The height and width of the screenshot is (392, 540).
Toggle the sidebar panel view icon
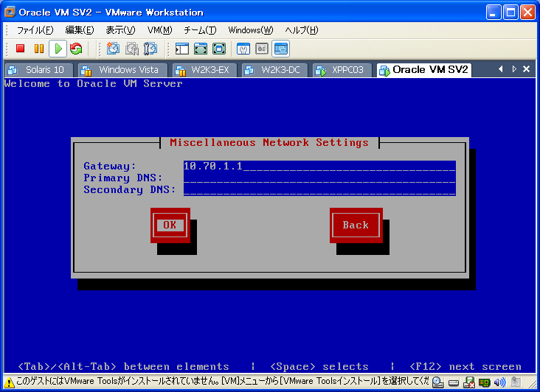tap(181, 49)
